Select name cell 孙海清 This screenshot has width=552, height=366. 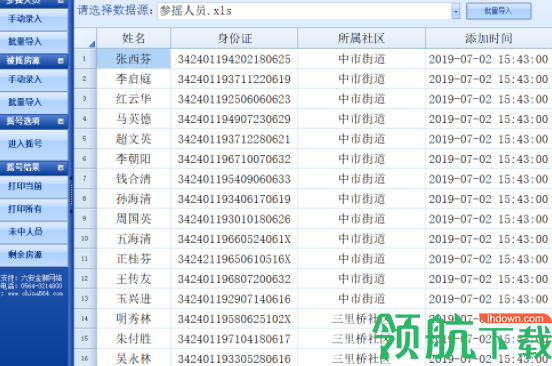click(134, 199)
